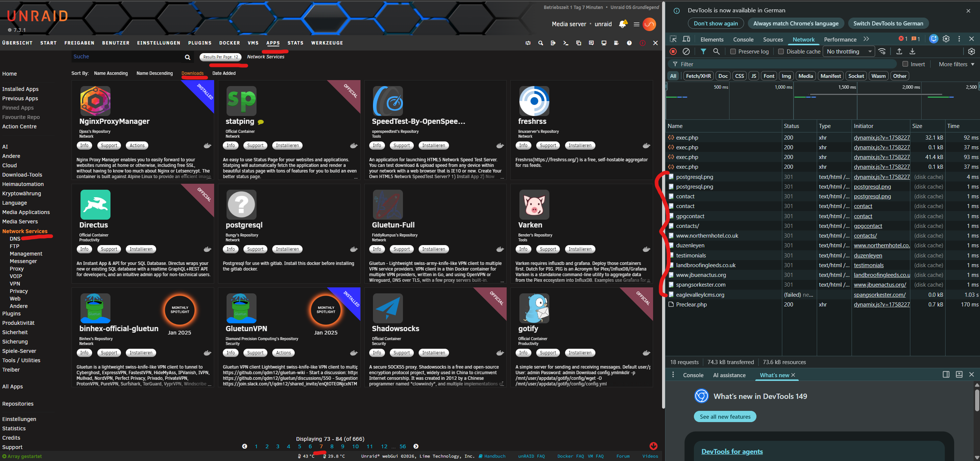980x461 pixels.
Task: Toggle the funnel filter icon in DevTools
Action: [703, 51]
